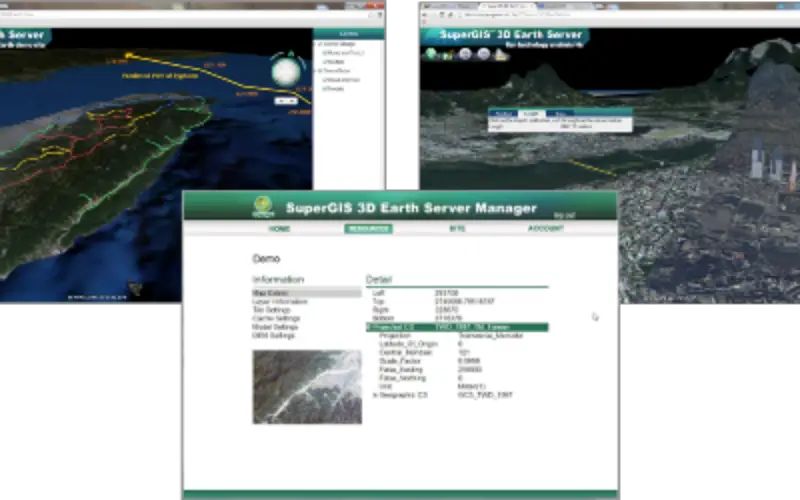Click the Transverse_Mercator projection value
The image size is (800, 500).
point(490,335)
